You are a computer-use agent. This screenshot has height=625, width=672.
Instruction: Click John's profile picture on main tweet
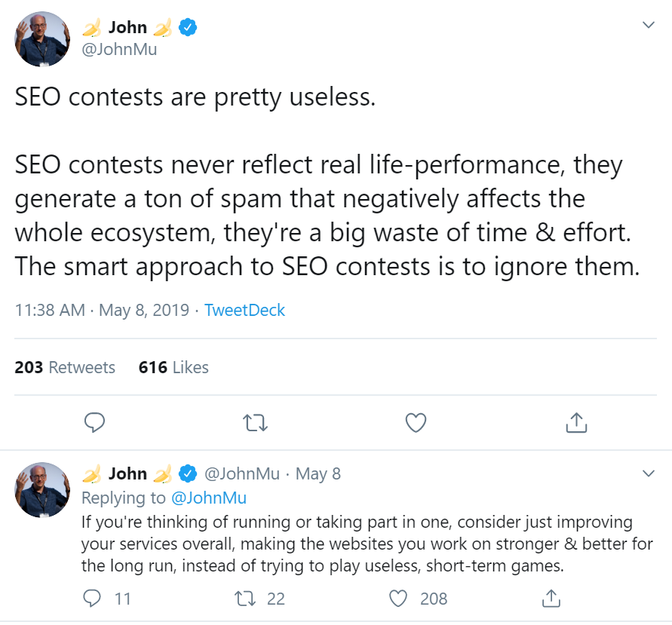tap(43, 39)
